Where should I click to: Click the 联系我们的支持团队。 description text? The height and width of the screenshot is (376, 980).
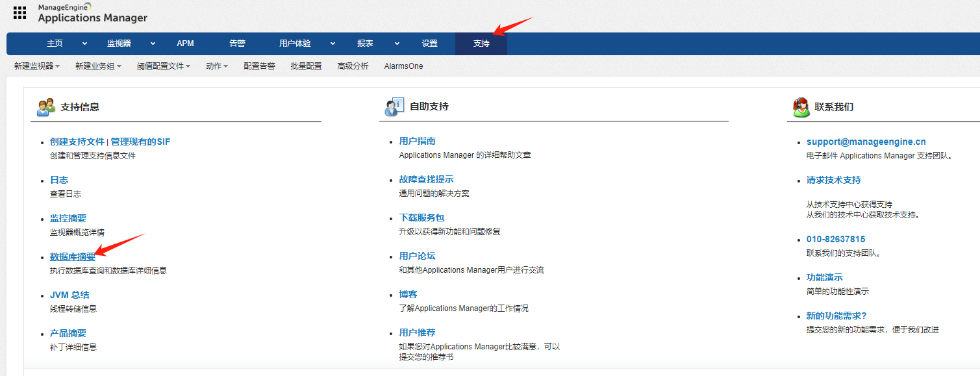point(844,253)
